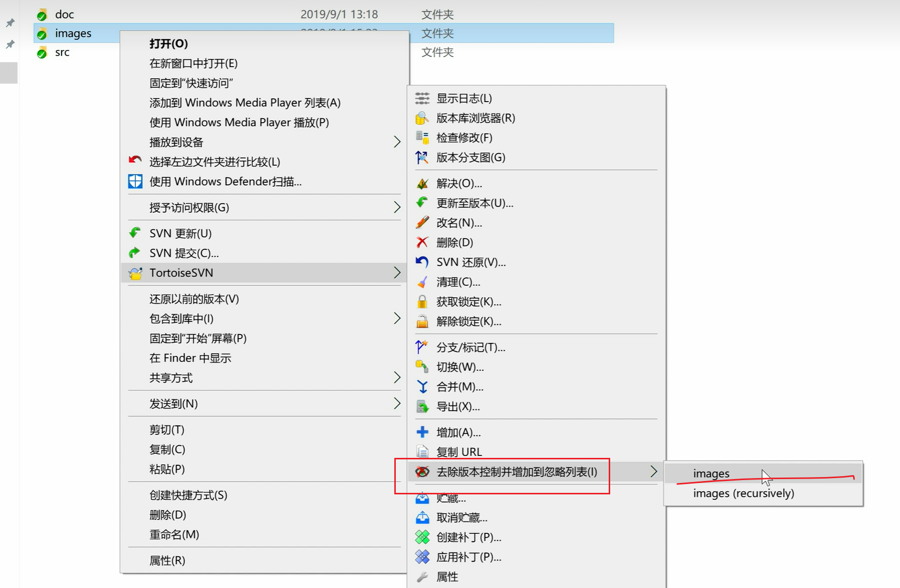This screenshot has width=900, height=588.
Task: Click the TortoiseSVN tortoise icon
Action: (135, 273)
